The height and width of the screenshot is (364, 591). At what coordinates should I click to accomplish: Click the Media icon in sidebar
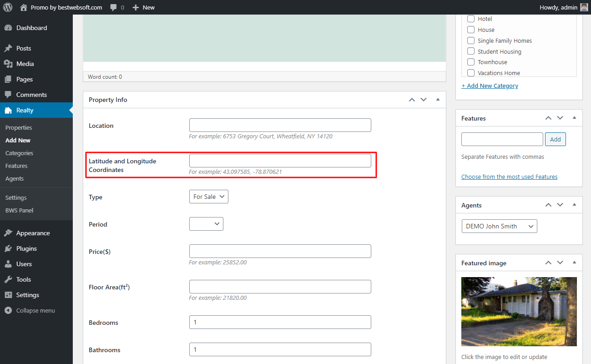point(8,64)
